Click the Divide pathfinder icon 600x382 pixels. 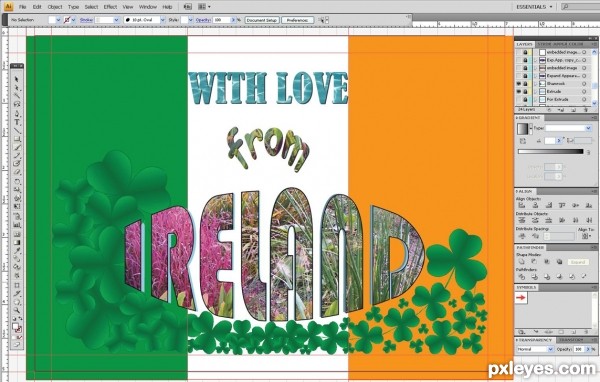pyautogui.click(x=522, y=276)
